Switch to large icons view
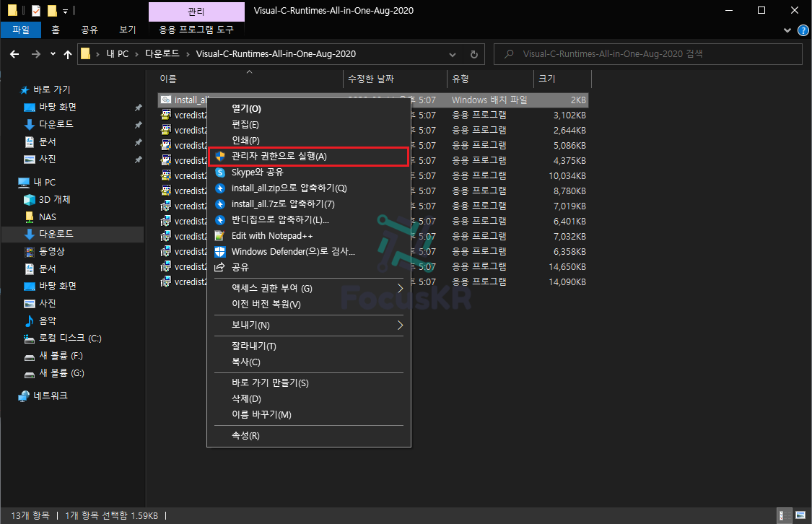The image size is (812, 524). pos(800,516)
